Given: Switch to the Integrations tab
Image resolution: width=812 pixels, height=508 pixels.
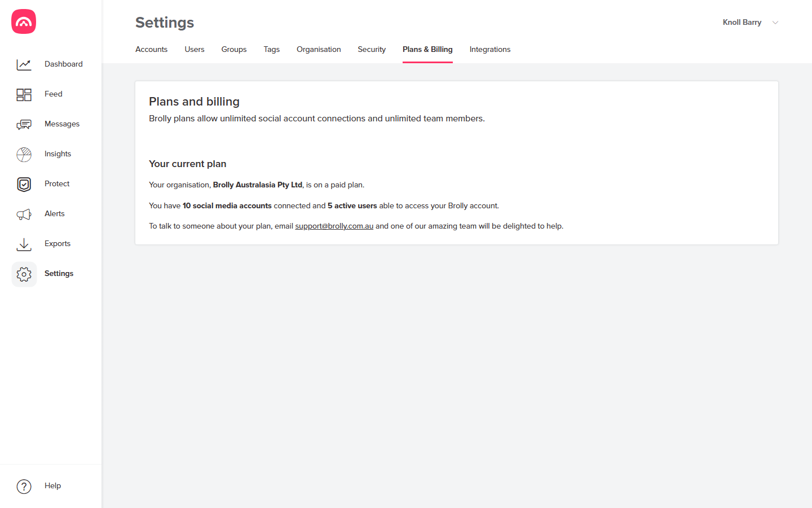Looking at the screenshot, I should tap(490, 49).
